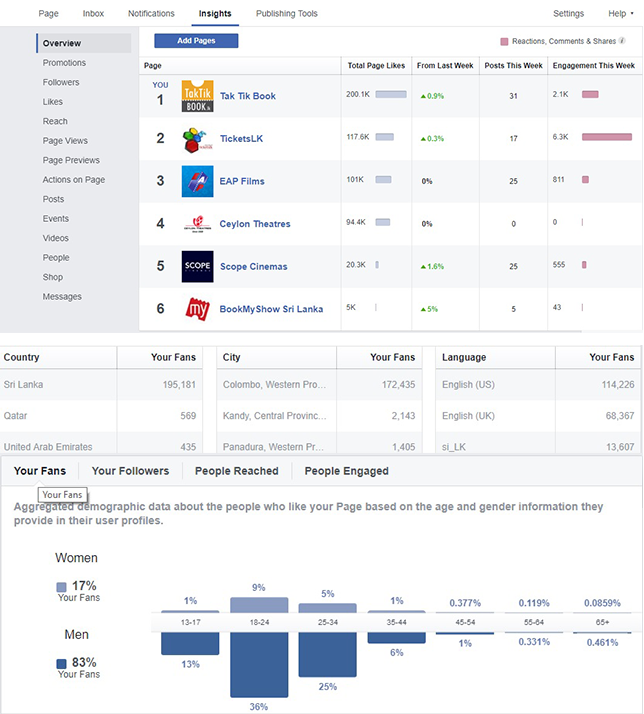The image size is (644, 714).
Task: Open Promotions in the sidebar
Action: [64, 63]
